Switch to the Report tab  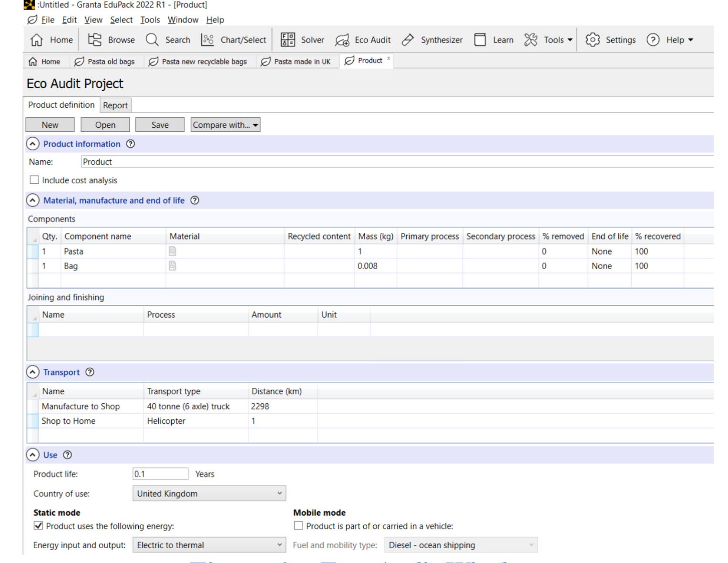coord(115,105)
